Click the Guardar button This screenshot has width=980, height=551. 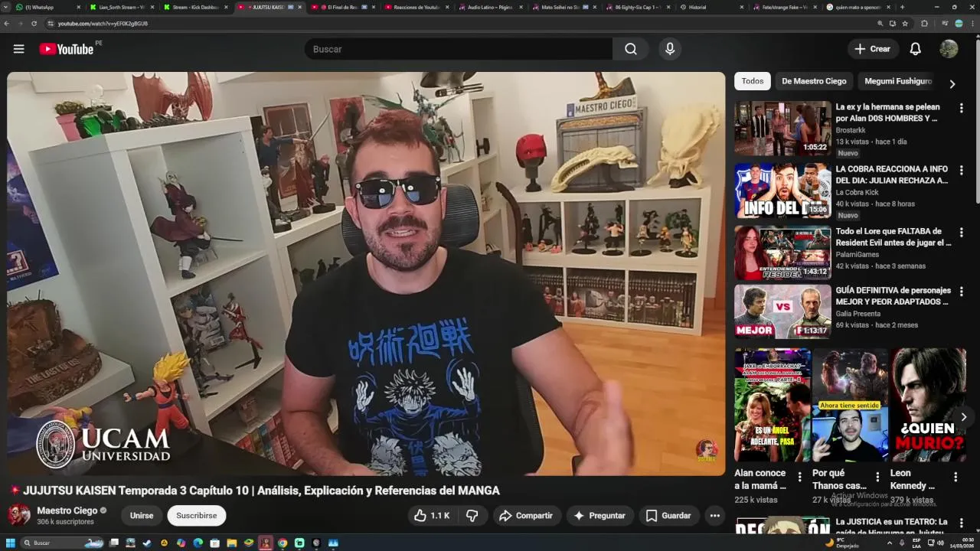668,516
